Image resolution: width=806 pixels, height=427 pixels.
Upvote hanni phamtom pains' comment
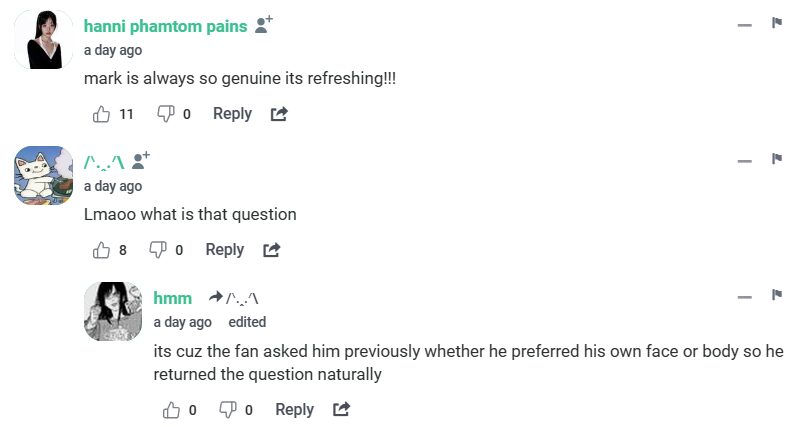coord(101,114)
